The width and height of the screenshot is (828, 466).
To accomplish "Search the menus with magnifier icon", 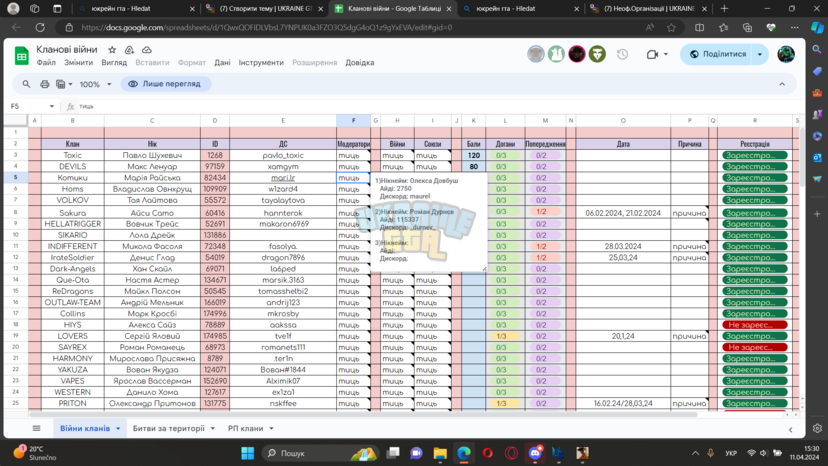I will click(x=26, y=84).
